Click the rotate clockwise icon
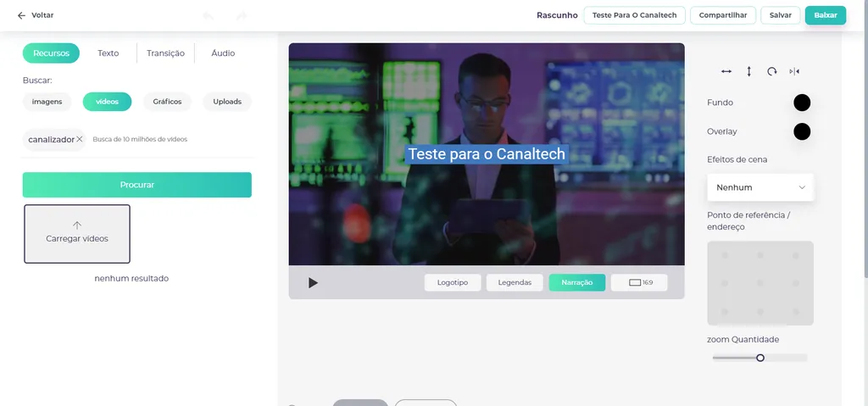This screenshot has height=406, width=868. [772, 71]
